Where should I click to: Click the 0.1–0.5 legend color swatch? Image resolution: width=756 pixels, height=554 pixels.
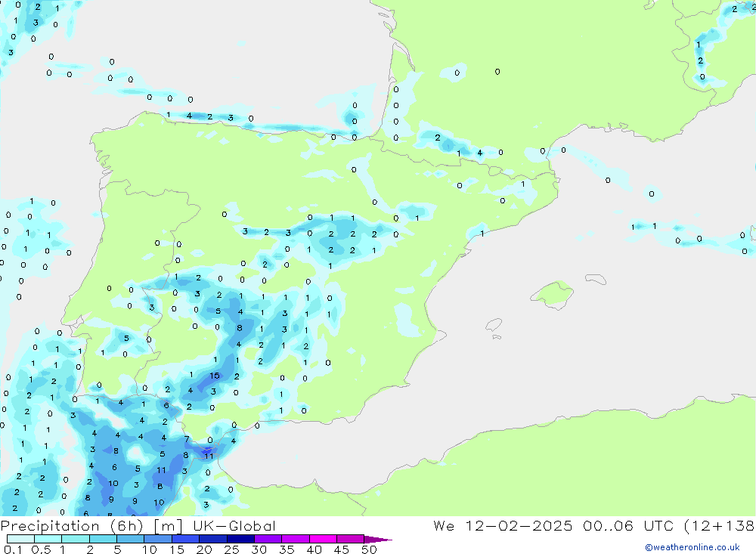click(x=20, y=539)
